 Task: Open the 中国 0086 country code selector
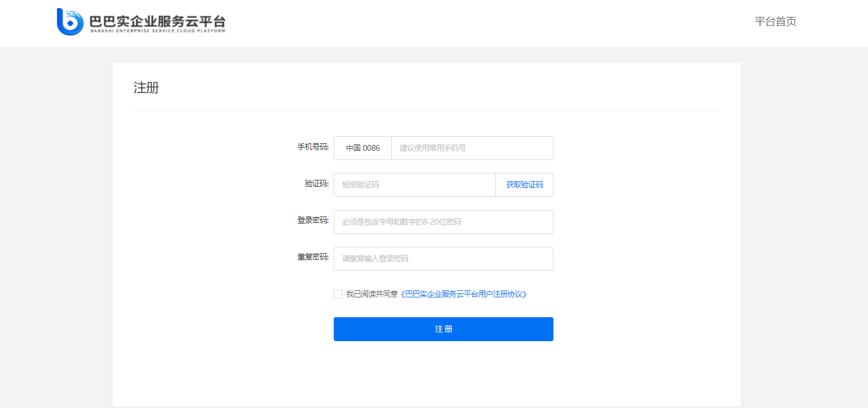(363, 148)
